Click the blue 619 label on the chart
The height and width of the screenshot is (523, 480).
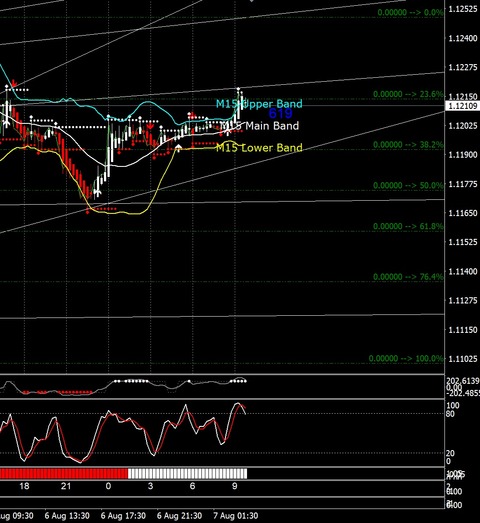pos(281,114)
